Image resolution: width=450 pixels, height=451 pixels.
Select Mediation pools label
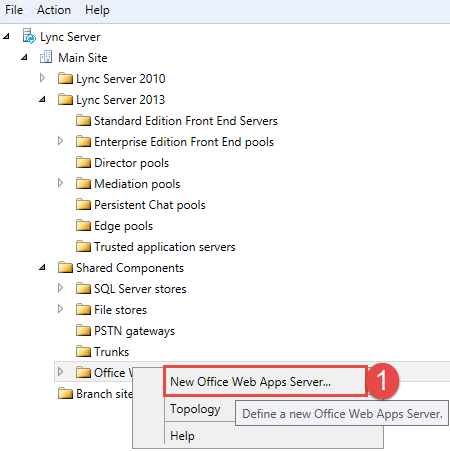pos(137,184)
